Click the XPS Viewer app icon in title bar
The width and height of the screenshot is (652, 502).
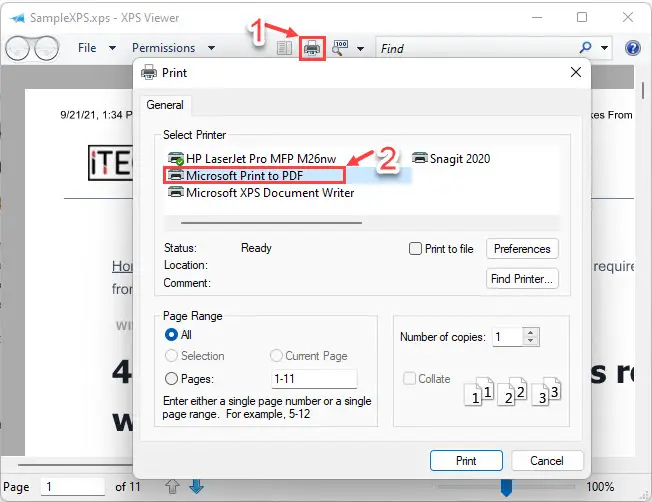tap(17, 18)
